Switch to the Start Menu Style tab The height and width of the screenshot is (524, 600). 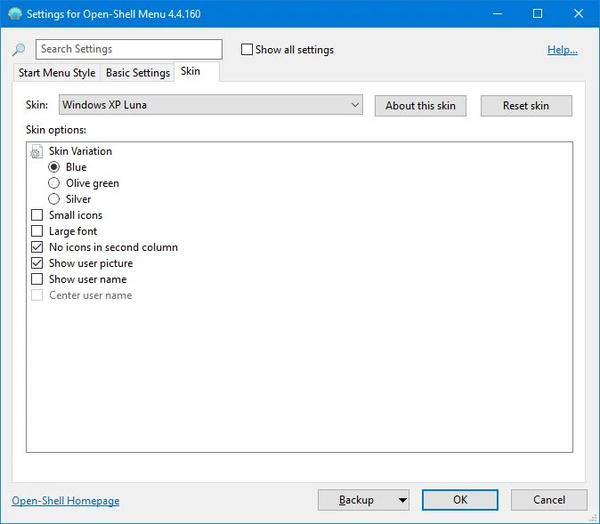pyautogui.click(x=57, y=73)
